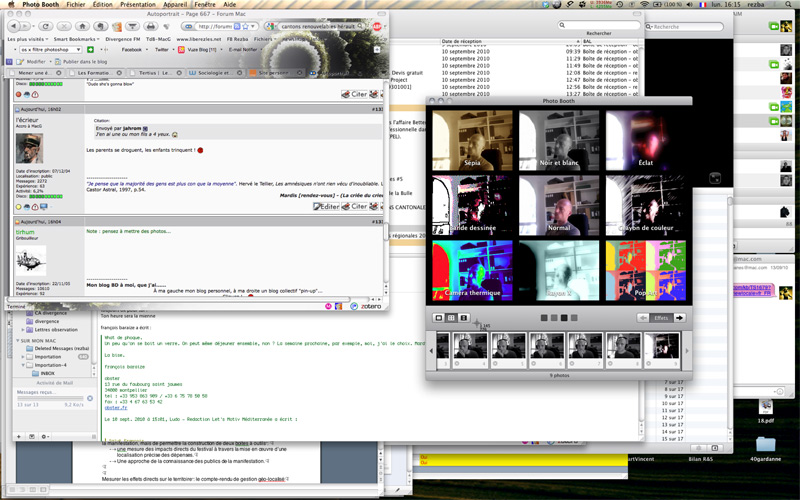The width and height of the screenshot is (800, 500).
Task: Select video clip mode in Photo Booth
Action: coord(463,318)
